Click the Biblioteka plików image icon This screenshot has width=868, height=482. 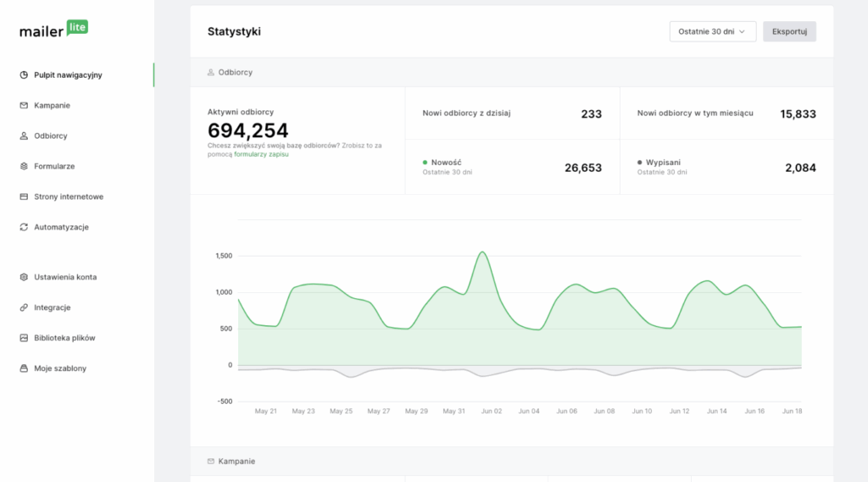(x=24, y=338)
